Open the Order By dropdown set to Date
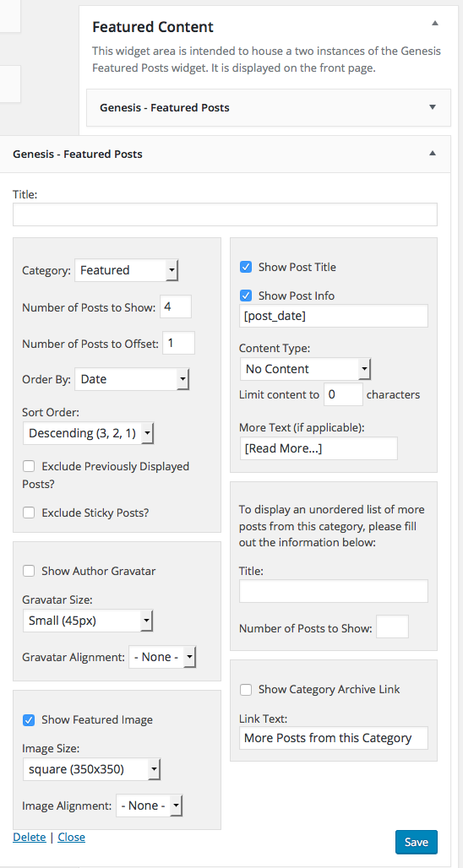 pyautogui.click(x=132, y=380)
